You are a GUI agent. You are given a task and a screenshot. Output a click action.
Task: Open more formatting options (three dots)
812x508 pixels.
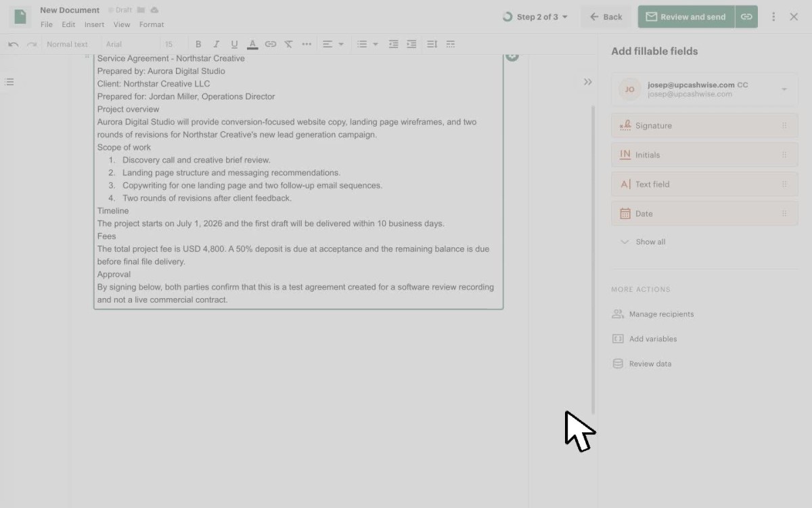pyautogui.click(x=307, y=44)
